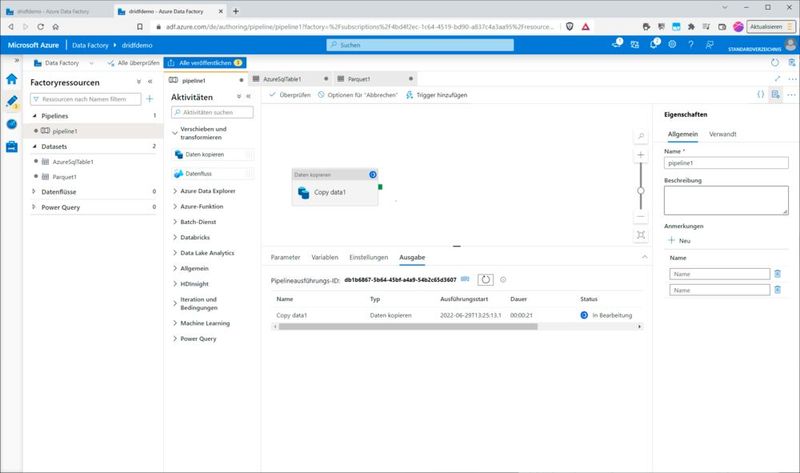Image resolution: width=800 pixels, height=473 pixels.
Task: Click the zoom to fit icon
Action: point(641,235)
